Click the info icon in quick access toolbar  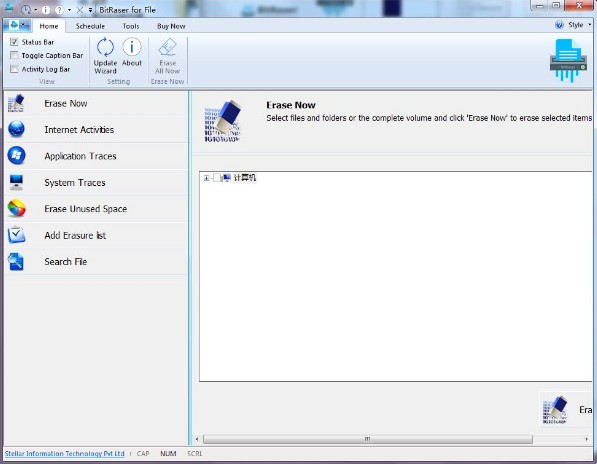(45, 10)
